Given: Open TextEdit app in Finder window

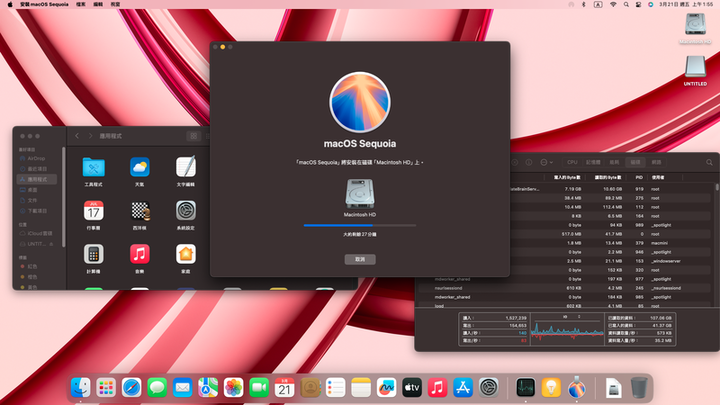Looking at the screenshot, I should 186,167.
